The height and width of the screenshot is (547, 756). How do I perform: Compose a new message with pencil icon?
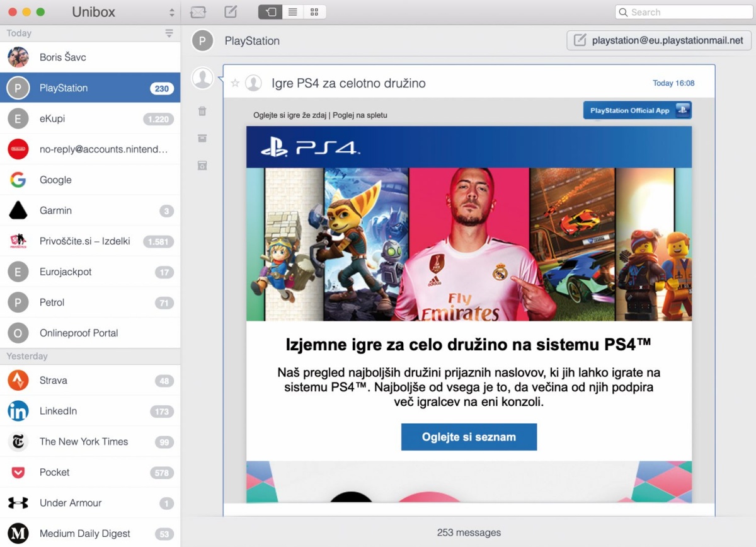click(x=231, y=12)
